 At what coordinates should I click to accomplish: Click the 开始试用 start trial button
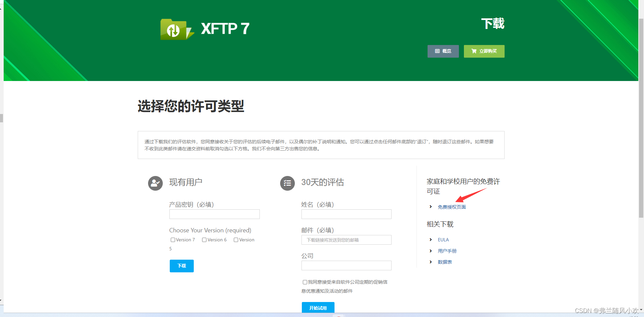318,307
